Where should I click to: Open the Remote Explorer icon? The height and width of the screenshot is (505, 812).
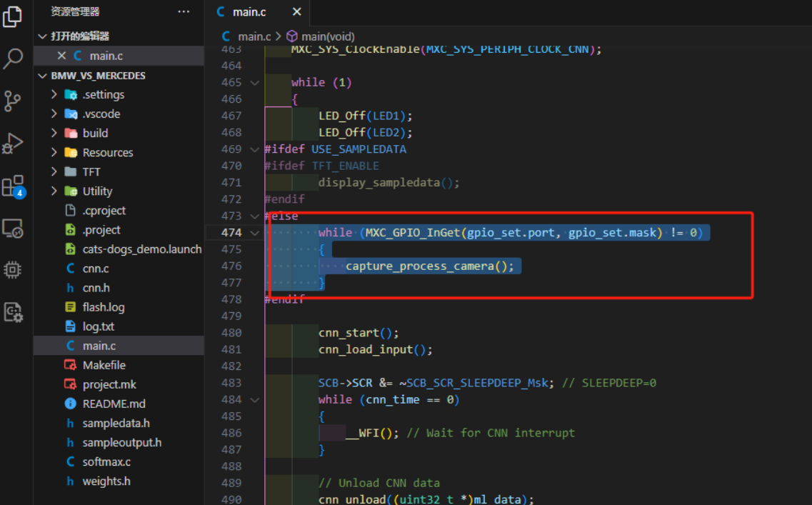click(x=12, y=229)
